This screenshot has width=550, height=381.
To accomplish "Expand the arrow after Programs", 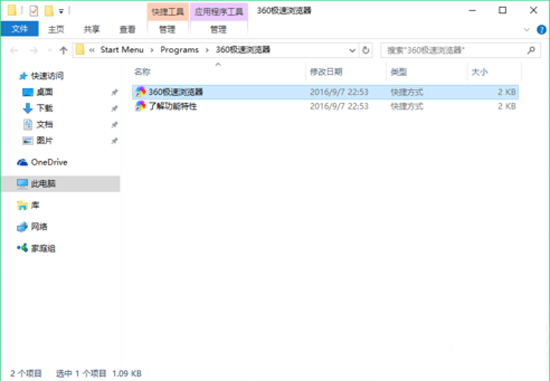I will point(207,50).
